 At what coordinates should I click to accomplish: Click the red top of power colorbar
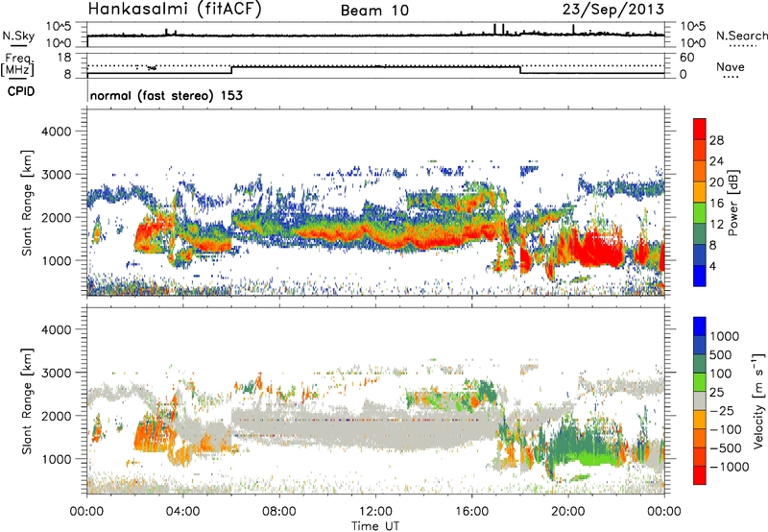click(700, 129)
